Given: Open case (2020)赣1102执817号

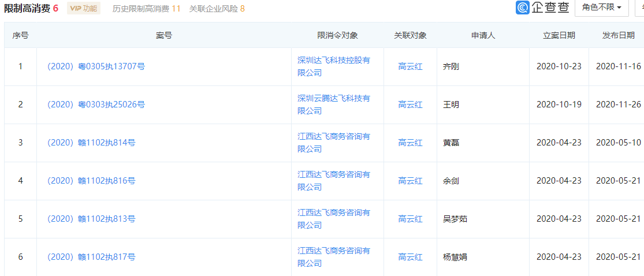Looking at the screenshot, I should click(x=91, y=257).
